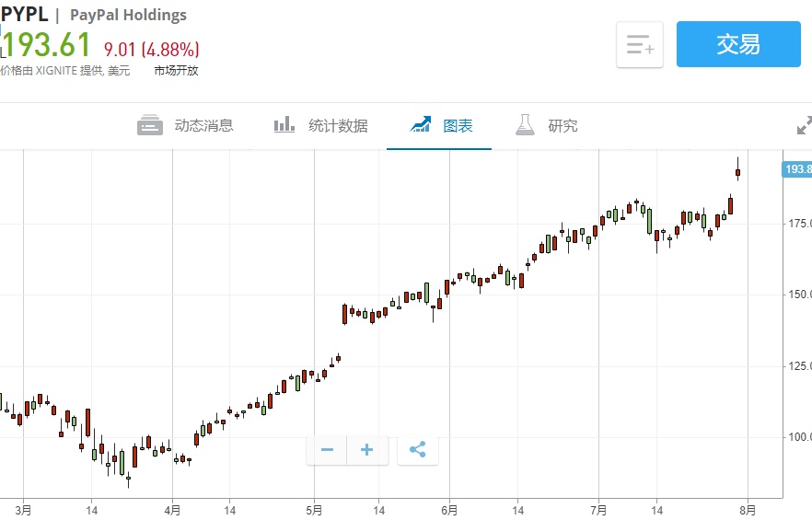The height and width of the screenshot is (520, 812).
Task: Open the 研究 research tab
Action: [563, 125]
